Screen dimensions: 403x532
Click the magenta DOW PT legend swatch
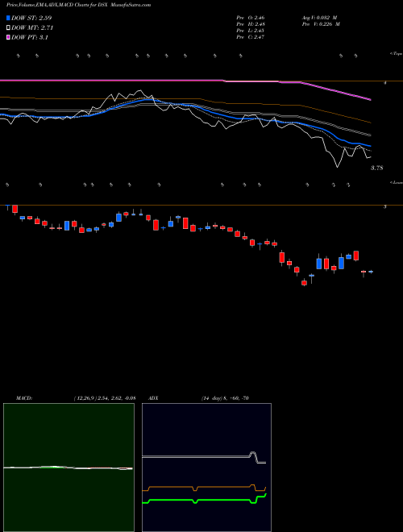9,37
